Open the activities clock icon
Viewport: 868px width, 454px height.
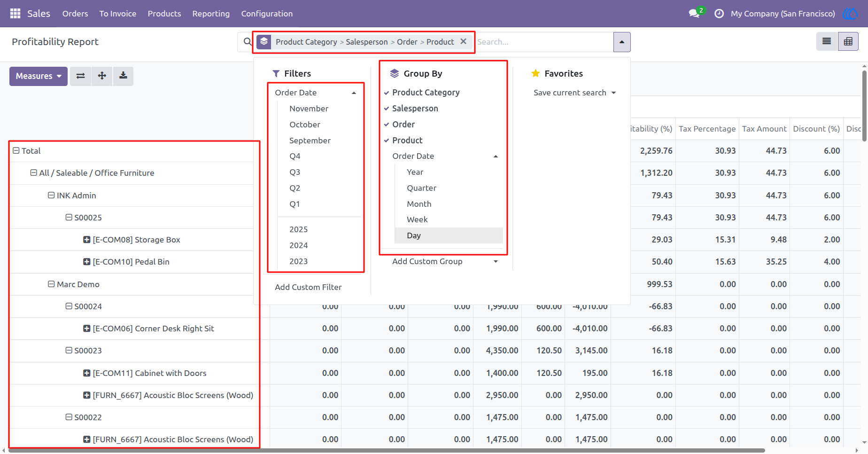point(719,14)
